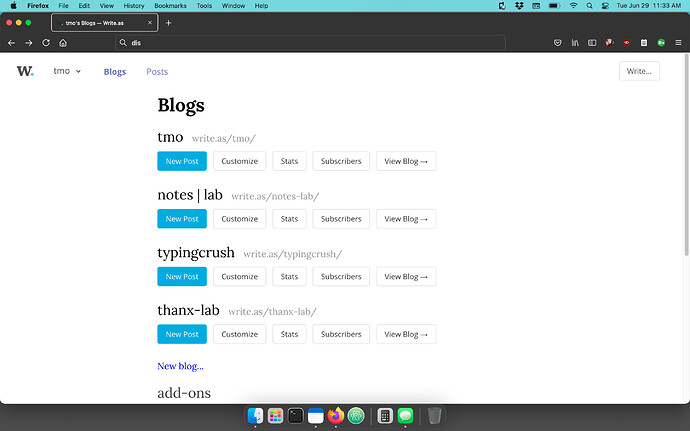Reload the page with the refresh icon
The image size is (690, 431).
[46, 43]
